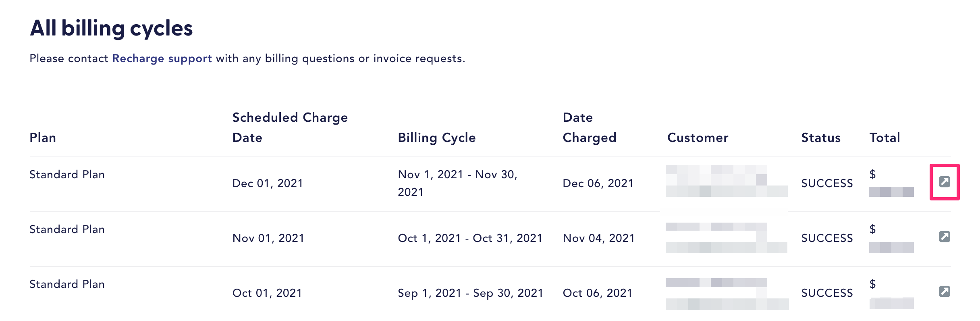Click Oct 06, 2021 date charged cell
The width and height of the screenshot is (980, 321).
[x=598, y=293]
